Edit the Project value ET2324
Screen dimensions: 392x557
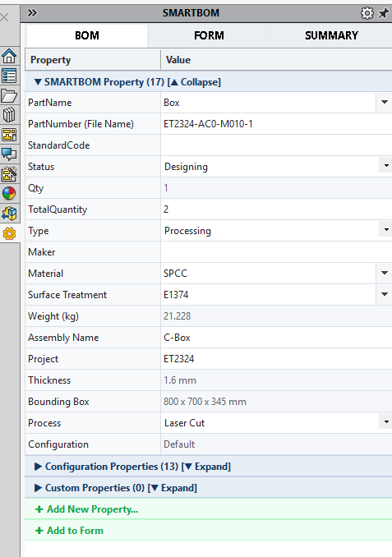tap(276, 359)
